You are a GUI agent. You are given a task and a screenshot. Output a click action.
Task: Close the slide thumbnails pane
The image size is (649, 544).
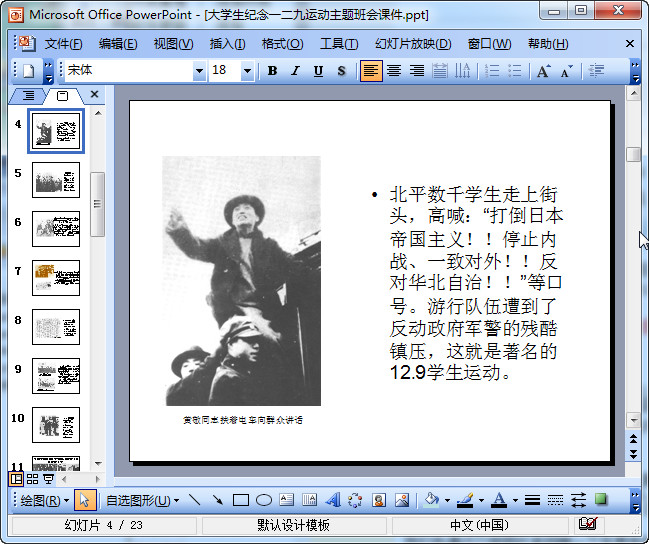(x=94, y=94)
